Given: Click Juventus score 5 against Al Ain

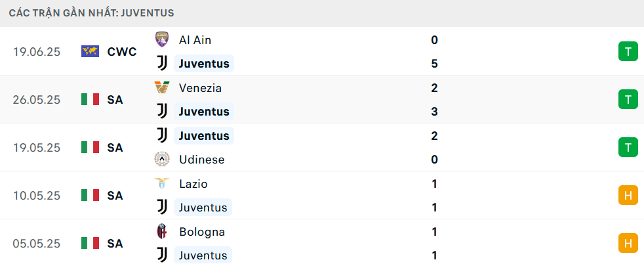Looking at the screenshot, I should coord(434,64).
